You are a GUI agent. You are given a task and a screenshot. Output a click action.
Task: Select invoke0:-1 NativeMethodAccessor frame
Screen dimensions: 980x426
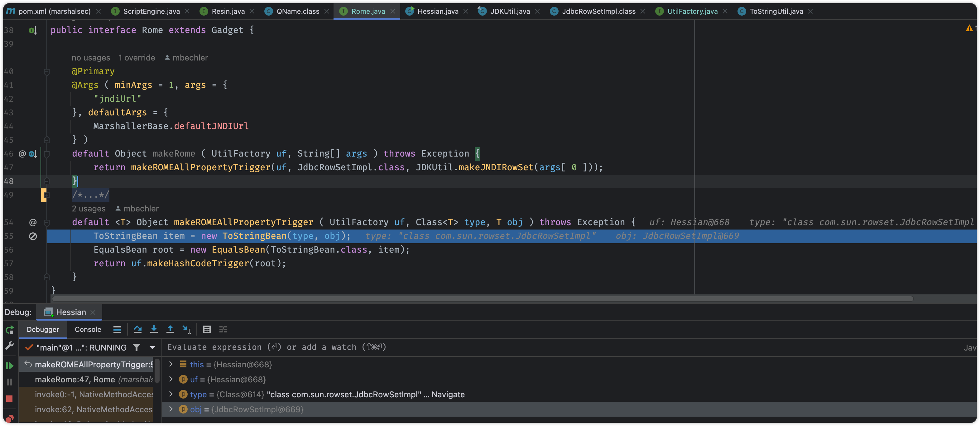click(86, 395)
